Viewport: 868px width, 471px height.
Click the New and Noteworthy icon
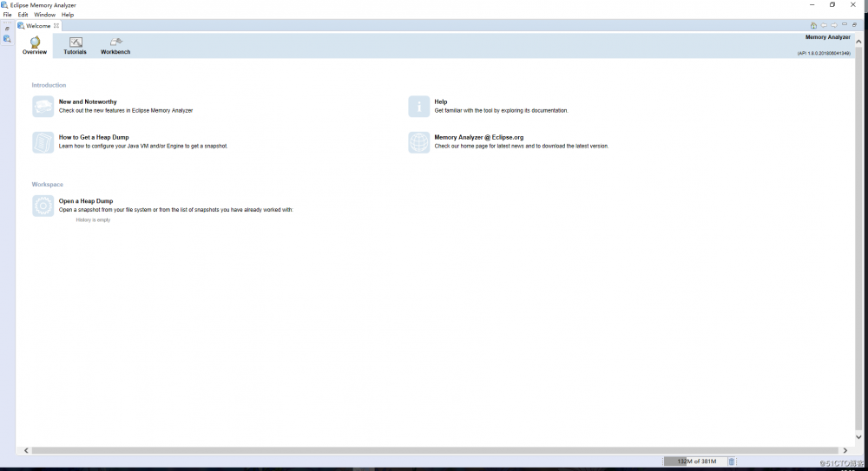tap(43, 107)
